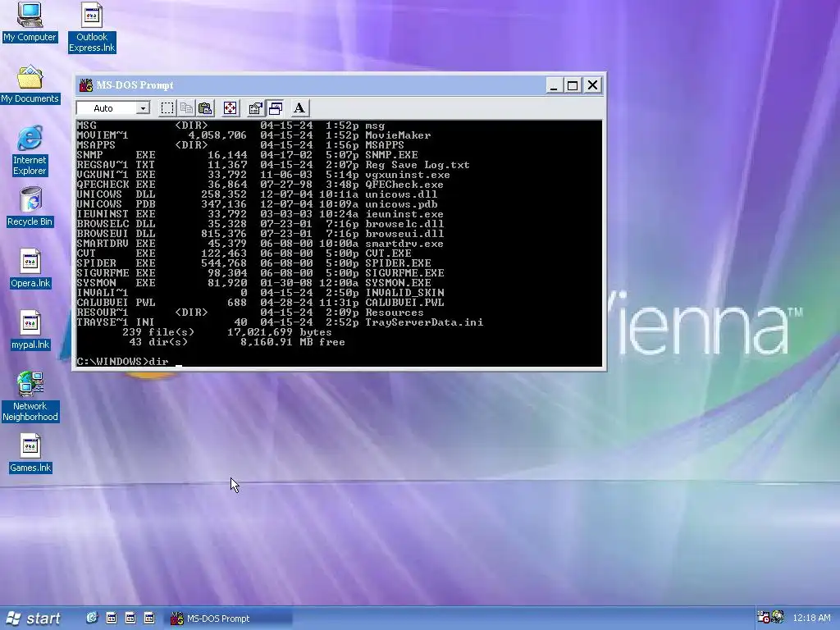Click the 'SYSMON.EXE' long filename entry
The width and height of the screenshot is (840, 630).
[x=398, y=283]
